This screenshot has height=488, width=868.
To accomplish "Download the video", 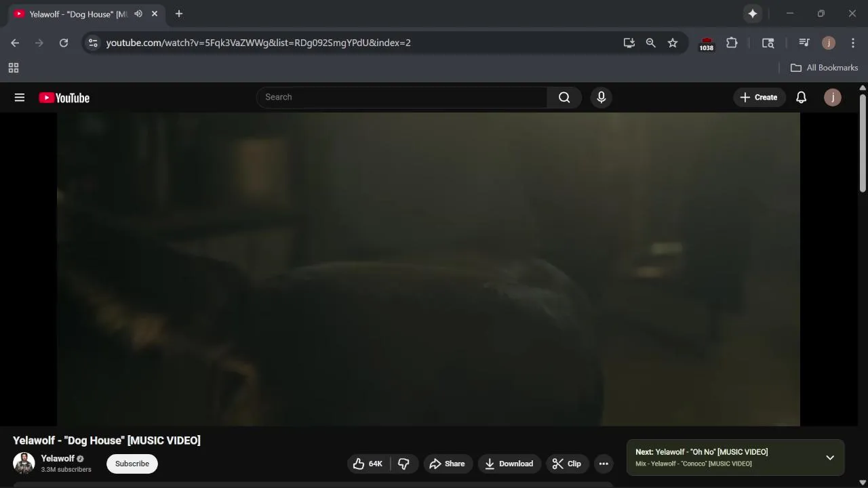I will pos(509,464).
